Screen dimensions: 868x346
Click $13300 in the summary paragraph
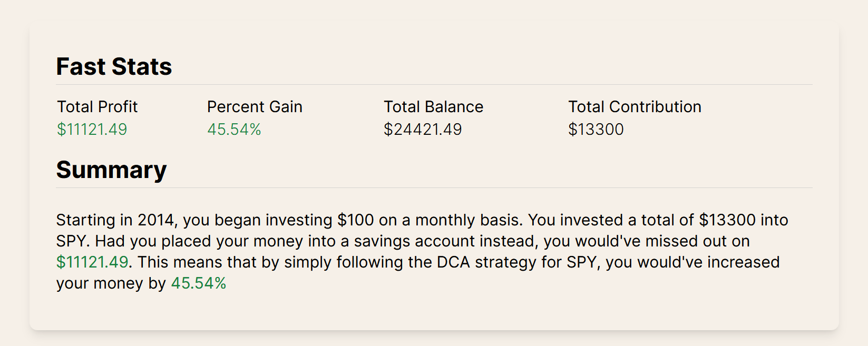[725, 220]
